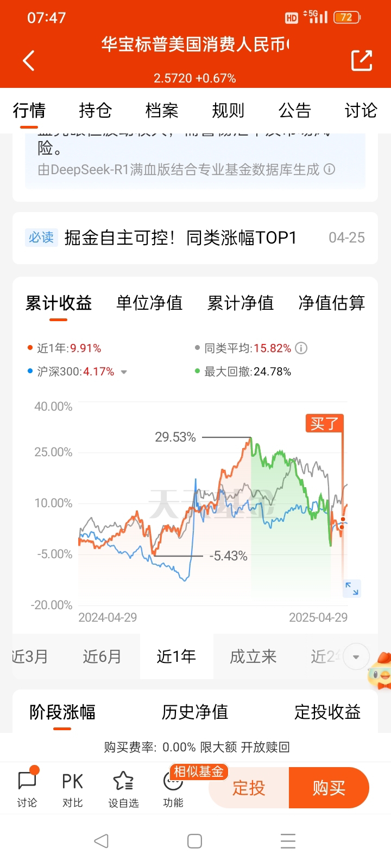The width and height of the screenshot is (391, 868).
Task: Tap the info icon after DeepSeek-R1 note
Action: click(x=330, y=169)
